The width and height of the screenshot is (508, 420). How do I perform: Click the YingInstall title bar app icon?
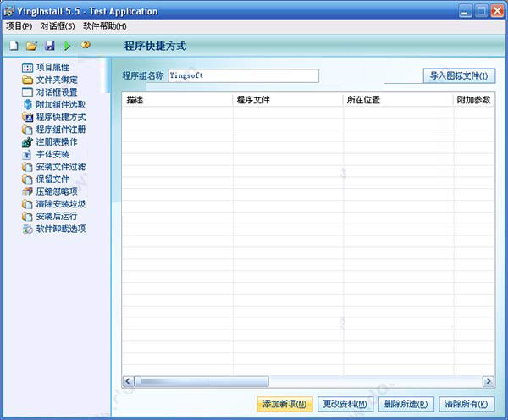[9, 11]
